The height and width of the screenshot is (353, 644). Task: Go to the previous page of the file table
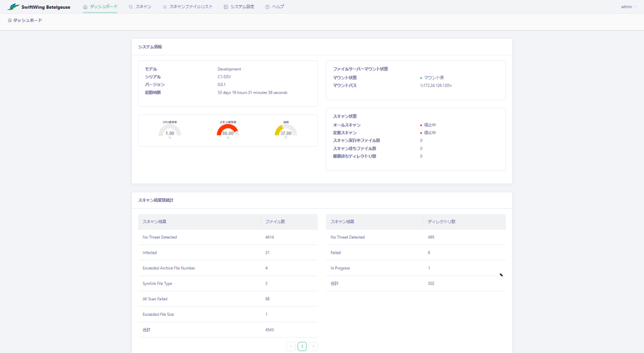[291, 347]
